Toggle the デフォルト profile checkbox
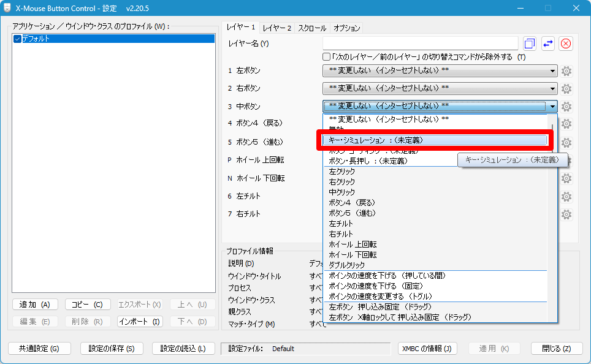Screen dimensions: 591x364 pos(17,39)
